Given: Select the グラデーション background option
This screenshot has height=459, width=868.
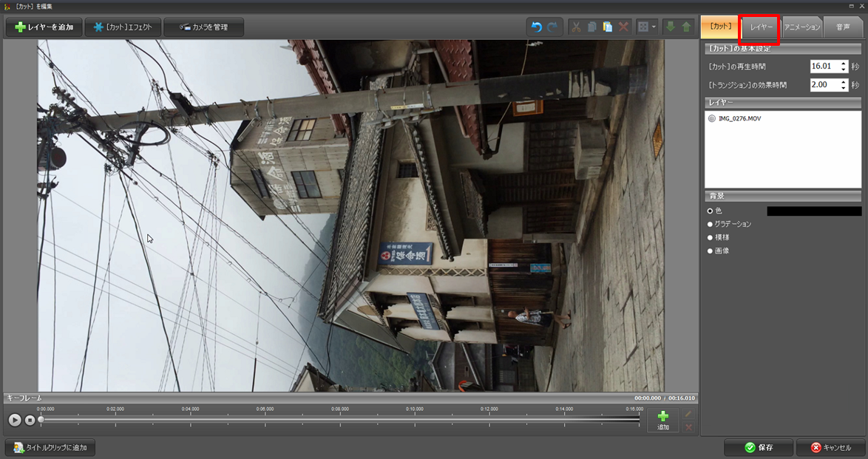Looking at the screenshot, I should [x=711, y=224].
